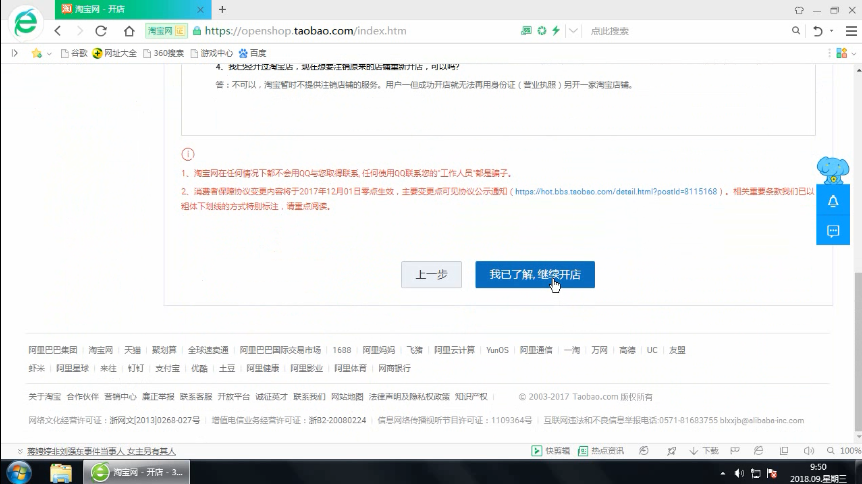Open the hot.bbs.taobao.com announcement link
Image resolution: width=862 pixels, height=484 pixels.
(616, 191)
